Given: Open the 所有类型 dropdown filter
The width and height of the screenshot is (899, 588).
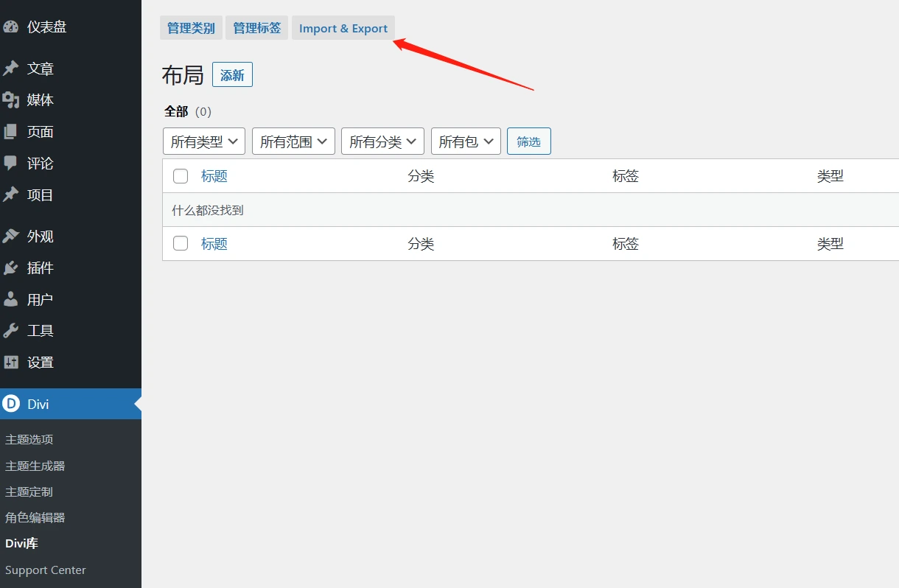Looking at the screenshot, I should click(x=204, y=141).
